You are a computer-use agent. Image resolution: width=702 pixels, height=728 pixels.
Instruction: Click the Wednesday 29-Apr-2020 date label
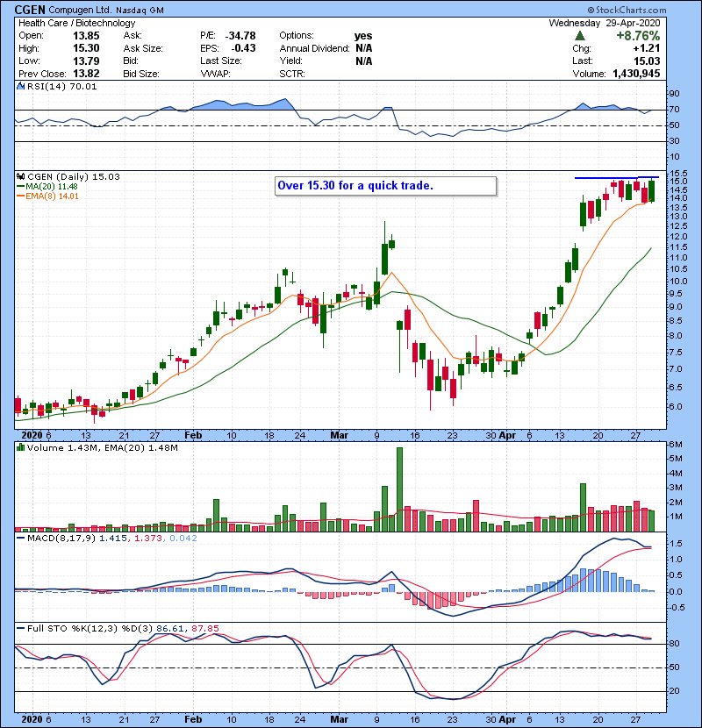623,23
